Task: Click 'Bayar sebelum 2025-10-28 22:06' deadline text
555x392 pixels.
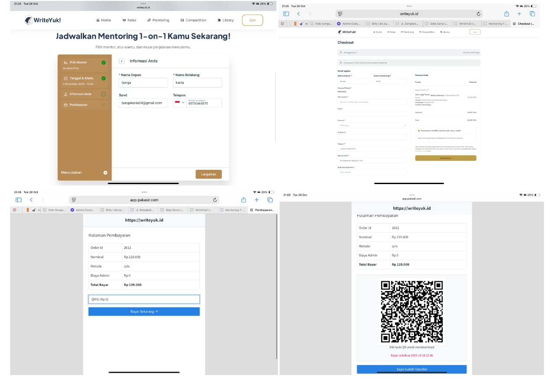Action: tap(412, 356)
